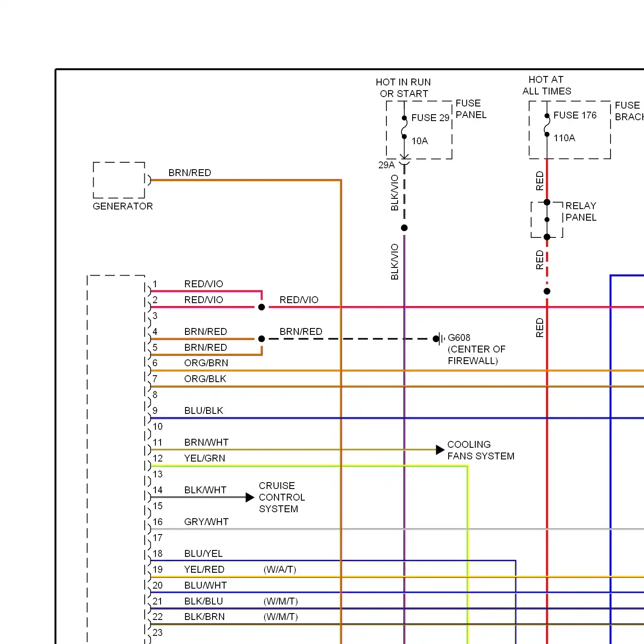The height and width of the screenshot is (644, 644).
Task: Click the CRUISE CONTROL SYSTEM label
Action: coord(282,497)
